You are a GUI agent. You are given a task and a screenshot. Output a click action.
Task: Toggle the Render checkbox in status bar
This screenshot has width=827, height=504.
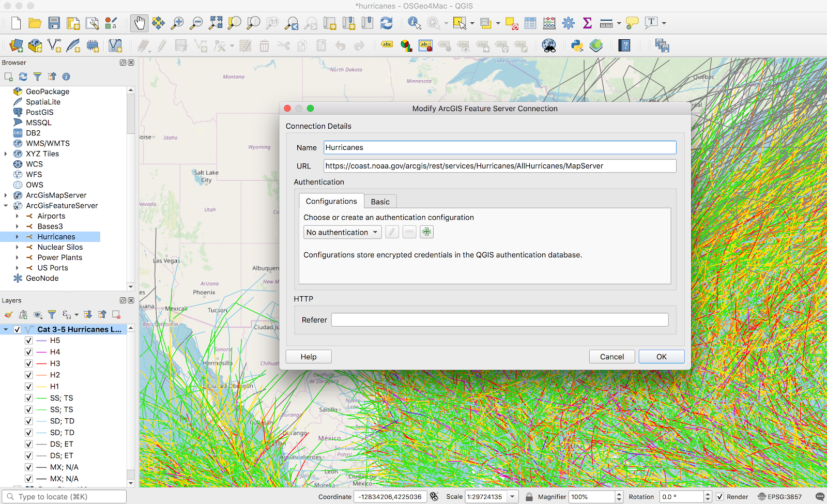tap(719, 497)
